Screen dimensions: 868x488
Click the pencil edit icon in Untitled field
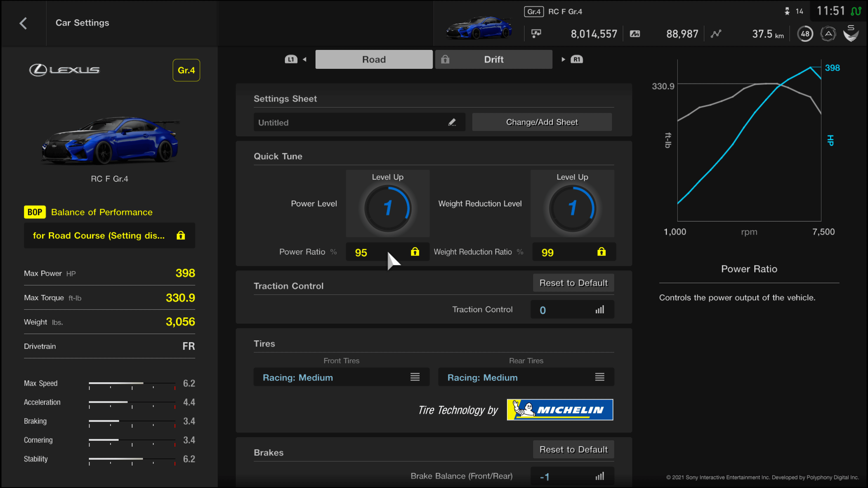[x=452, y=122]
